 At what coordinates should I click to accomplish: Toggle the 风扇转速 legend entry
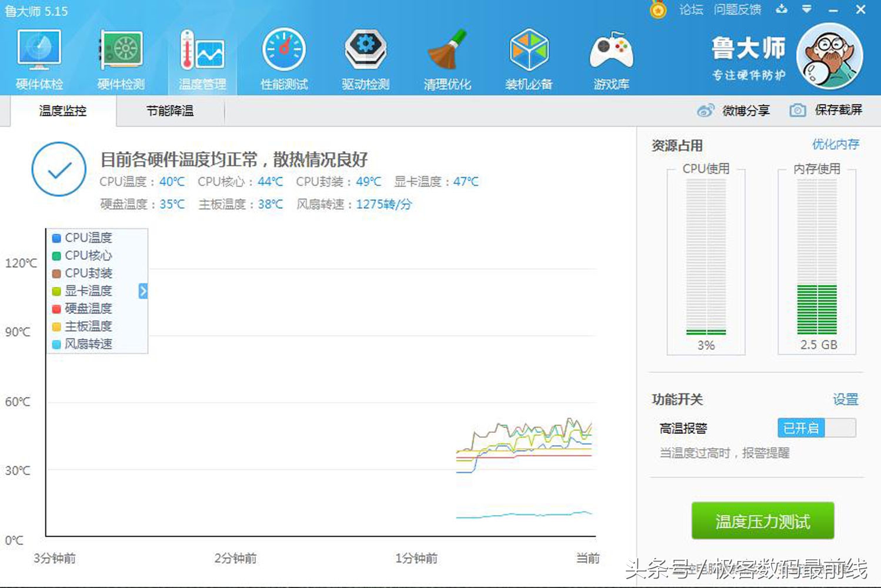[83, 344]
